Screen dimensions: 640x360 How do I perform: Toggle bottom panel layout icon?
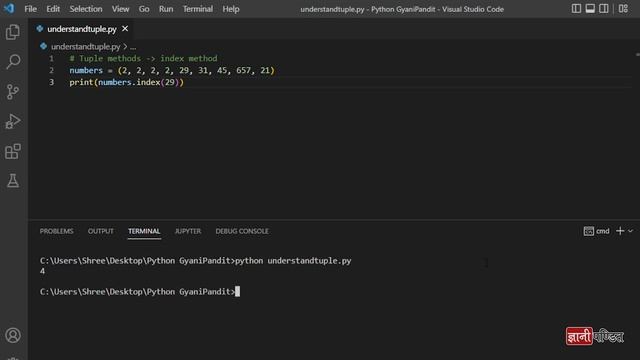click(590, 9)
